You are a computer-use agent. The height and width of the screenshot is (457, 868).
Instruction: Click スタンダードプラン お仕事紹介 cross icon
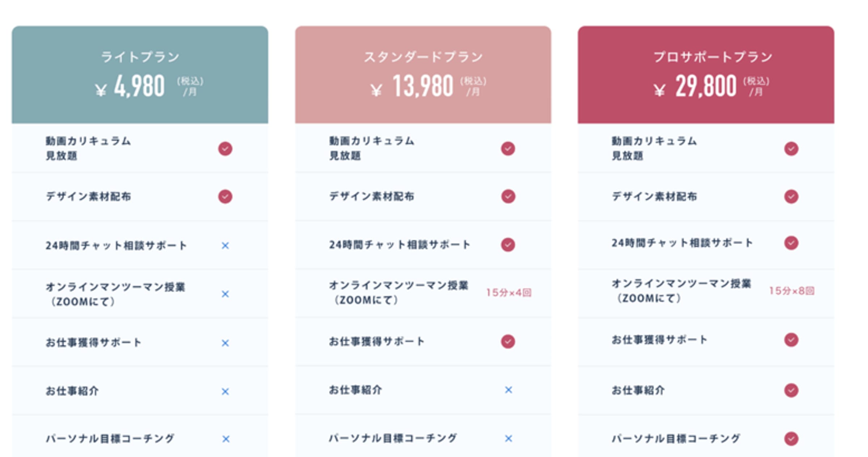(508, 390)
